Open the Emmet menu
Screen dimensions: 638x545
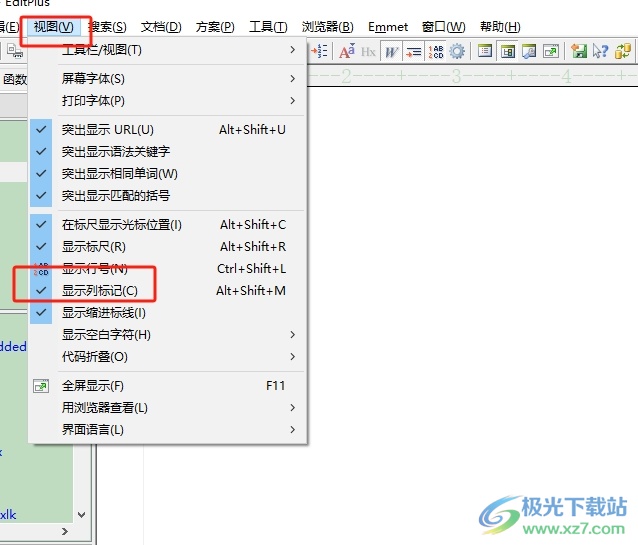[388, 27]
